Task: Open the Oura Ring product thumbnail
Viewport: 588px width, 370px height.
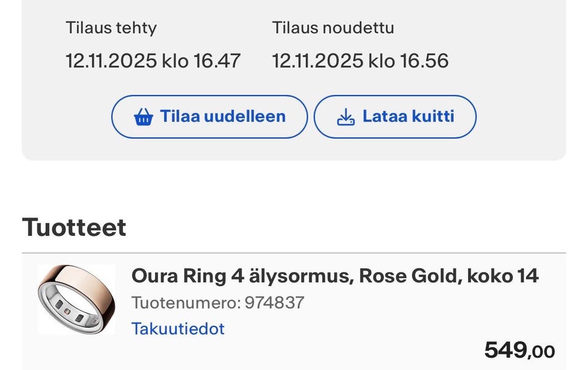Action: (x=77, y=299)
